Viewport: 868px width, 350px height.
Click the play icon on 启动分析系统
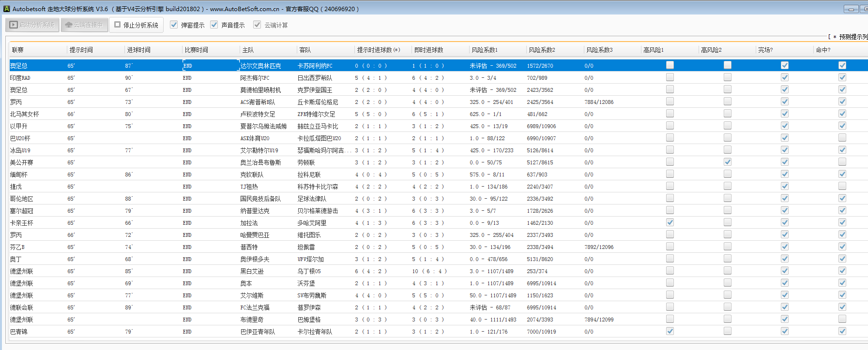(x=14, y=25)
